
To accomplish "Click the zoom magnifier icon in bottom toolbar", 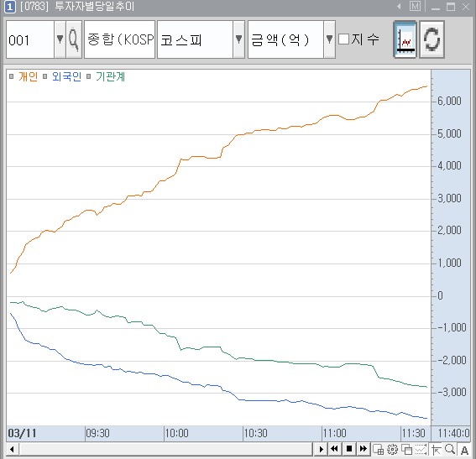I will coord(450,449).
